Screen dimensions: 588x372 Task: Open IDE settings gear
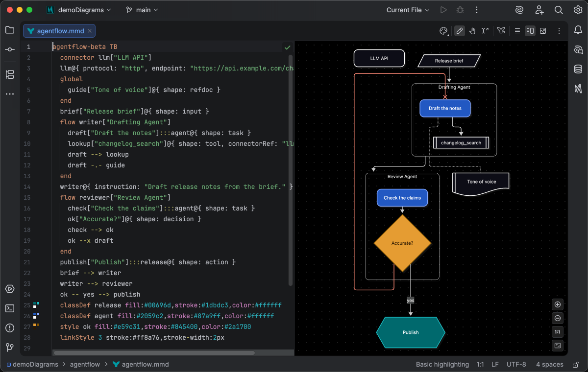click(578, 10)
